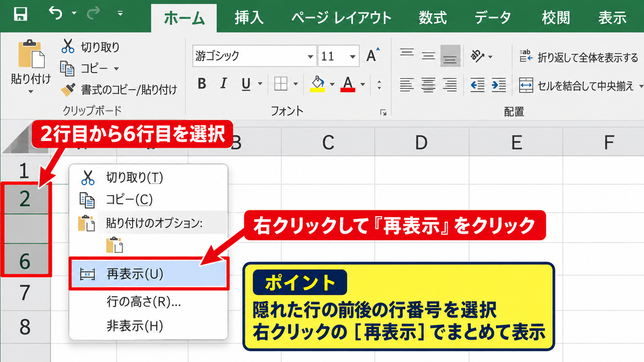Open 行の高さ(R)... row height

click(148, 302)
